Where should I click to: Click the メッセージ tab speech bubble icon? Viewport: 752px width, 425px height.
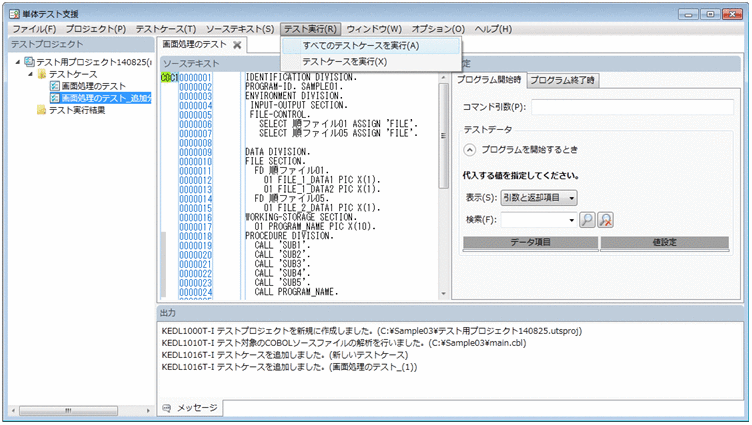(x=167, y=408)
